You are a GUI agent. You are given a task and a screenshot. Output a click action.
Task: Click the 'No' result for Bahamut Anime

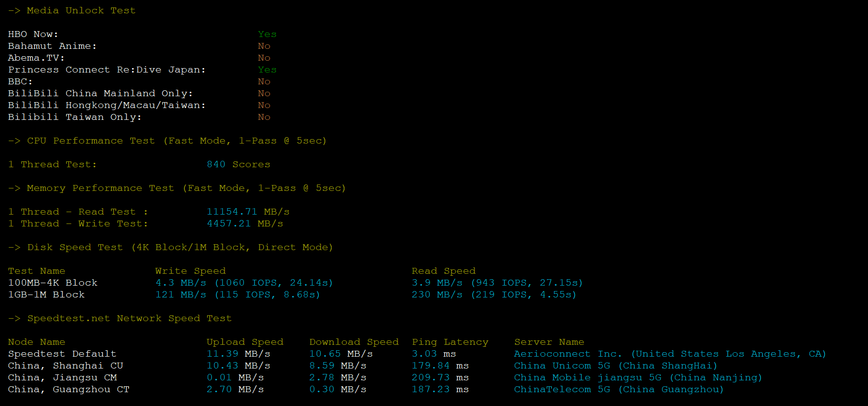pyautogui.click(x=264, y=46)
